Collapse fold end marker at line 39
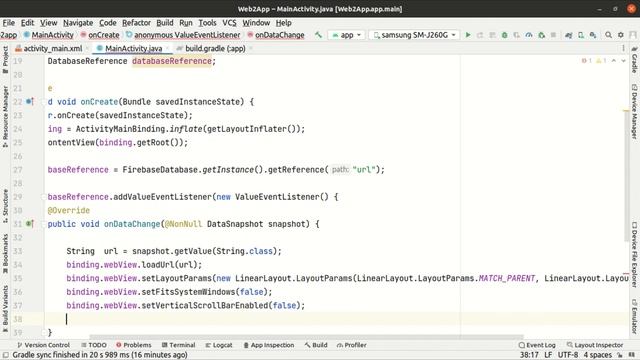640x360 pixels. point(43,332)
